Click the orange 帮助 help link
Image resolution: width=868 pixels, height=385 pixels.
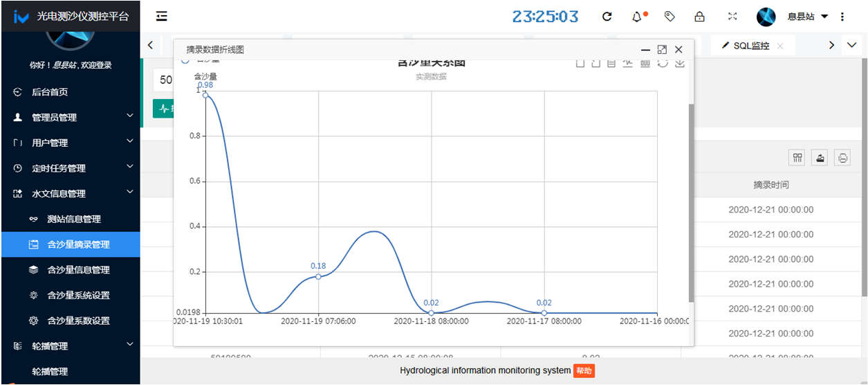[x=583, y=370]
